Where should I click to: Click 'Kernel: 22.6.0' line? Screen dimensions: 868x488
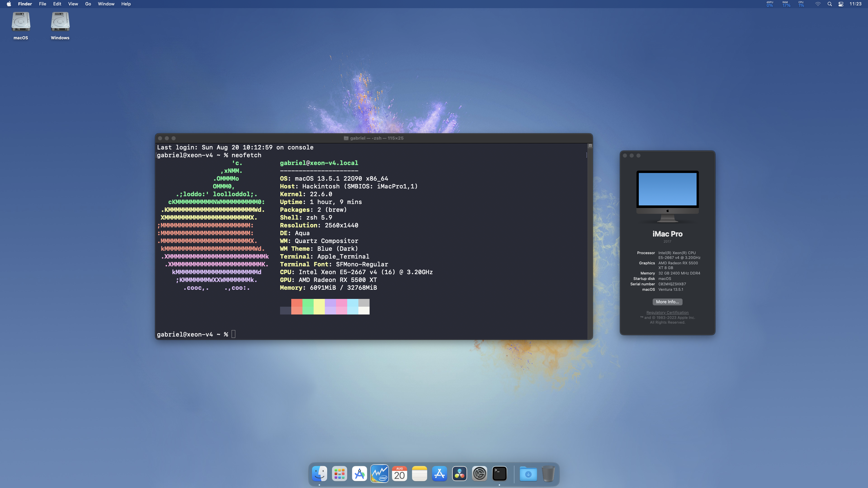[x=306, y=194]
